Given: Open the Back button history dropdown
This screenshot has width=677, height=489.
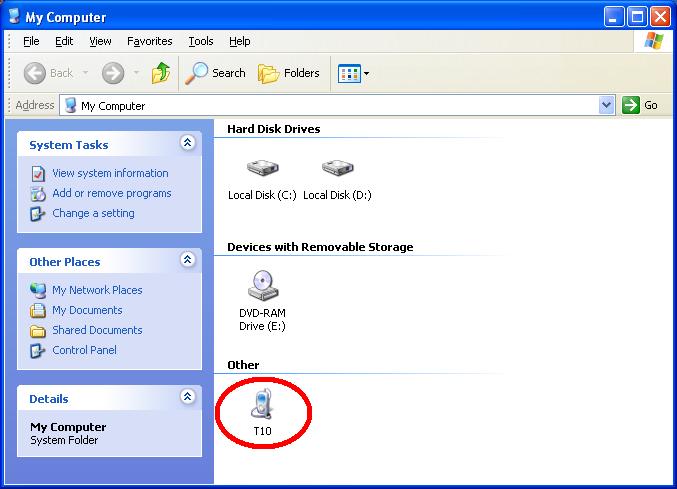Looking at the screenshot, I should [86, 73].
